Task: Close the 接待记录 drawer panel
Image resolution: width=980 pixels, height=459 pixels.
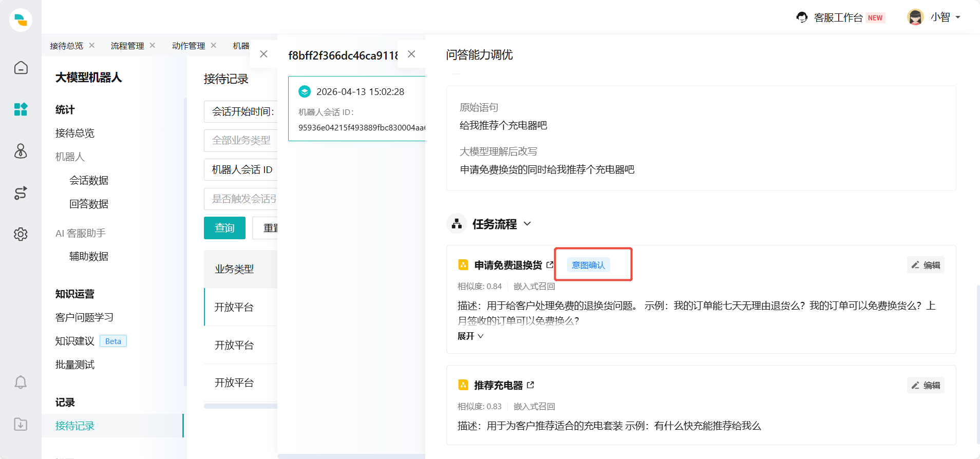Action: tap(263, 54)
